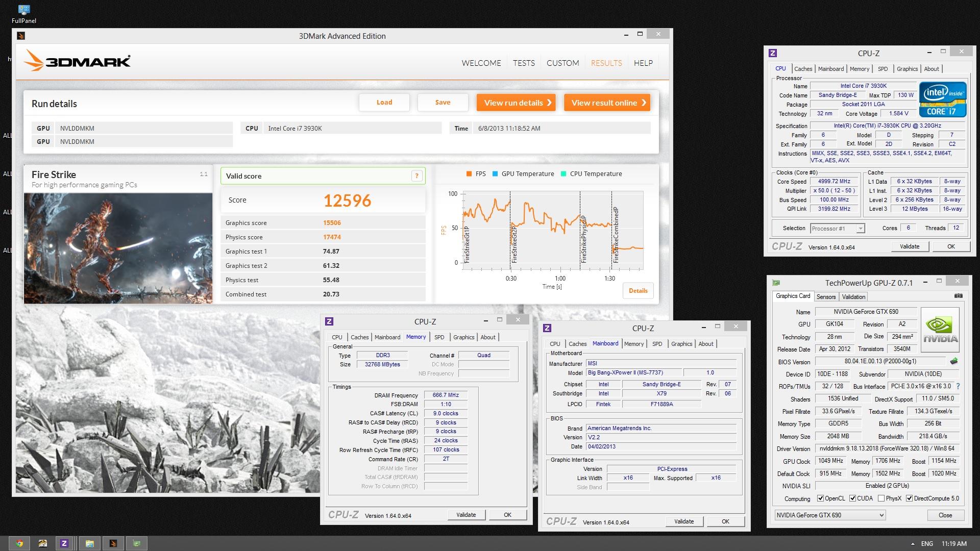This screenshot has height=551, width=980.
Task: Click the 3DMark window title bar icon
Action: click(21, 36)
